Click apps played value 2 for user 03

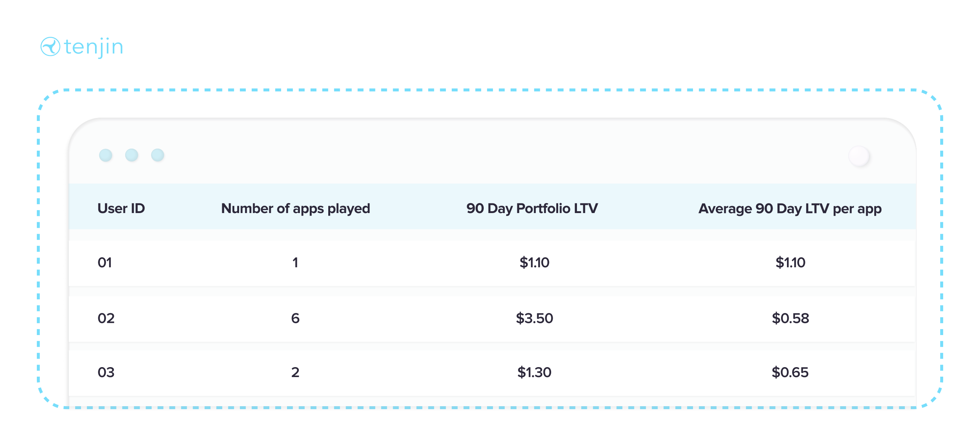coord(295,372)
